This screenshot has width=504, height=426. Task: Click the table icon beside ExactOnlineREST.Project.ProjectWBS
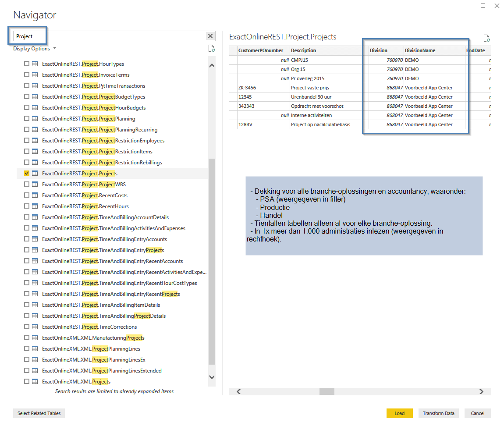[x=35, y=185]
